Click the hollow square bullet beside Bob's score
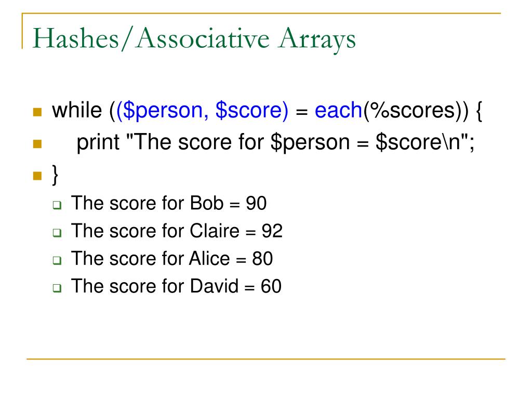Image resolution: width=532 pixels, height=399 pixels. pyautogui.click(x=57, y=205)
